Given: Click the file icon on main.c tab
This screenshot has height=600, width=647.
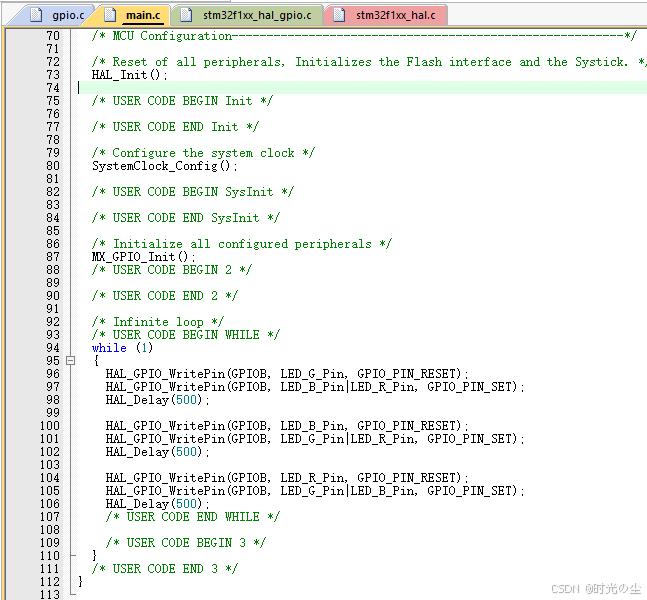Looking at the screenshot, I should [110, 15].
